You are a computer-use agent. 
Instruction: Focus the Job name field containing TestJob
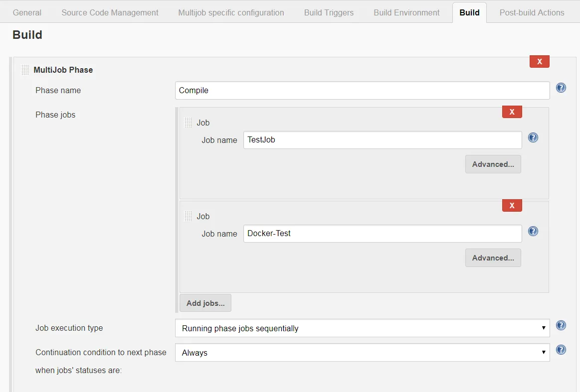coord(383,140)
